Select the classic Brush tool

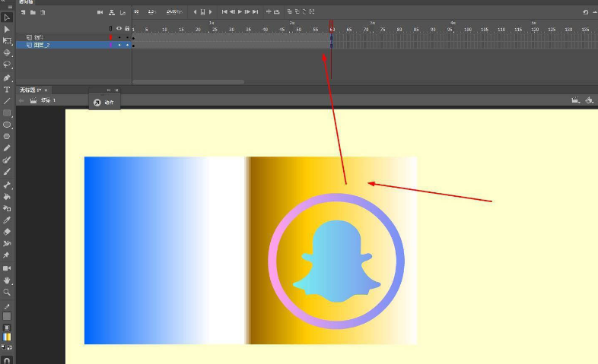7,171
